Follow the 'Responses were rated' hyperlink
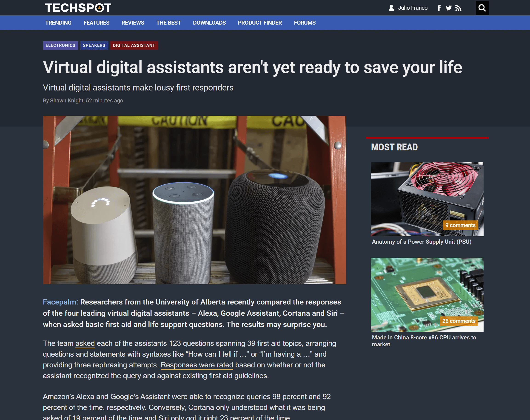 click(x=197, y=365)
